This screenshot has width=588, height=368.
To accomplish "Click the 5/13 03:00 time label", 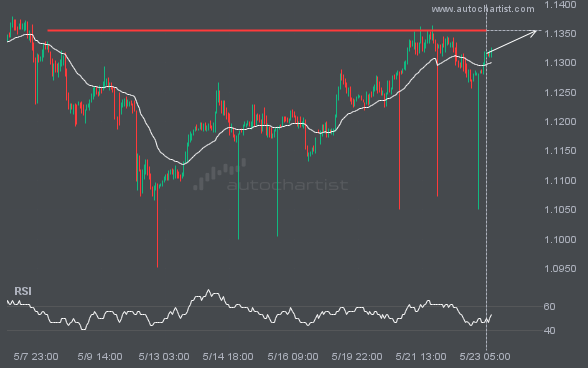I will tap(164, 356).
